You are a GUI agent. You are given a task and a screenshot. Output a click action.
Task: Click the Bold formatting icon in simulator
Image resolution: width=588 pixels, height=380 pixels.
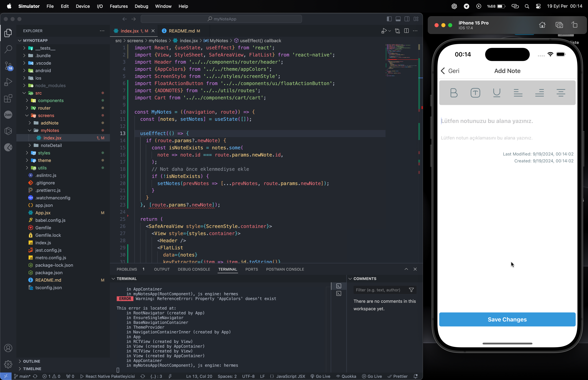coord(454,93)
